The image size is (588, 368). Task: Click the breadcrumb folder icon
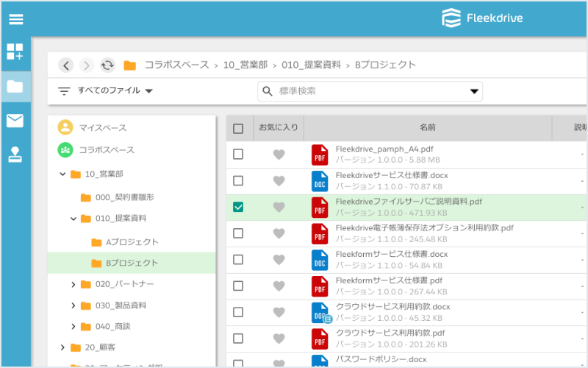tap(130, 66)
